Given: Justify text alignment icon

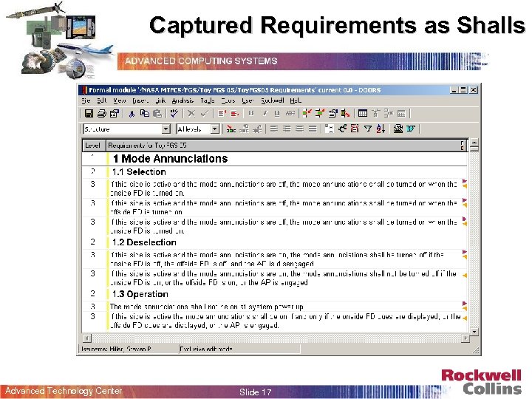Looking at the screenshot, I should [313, 129].
